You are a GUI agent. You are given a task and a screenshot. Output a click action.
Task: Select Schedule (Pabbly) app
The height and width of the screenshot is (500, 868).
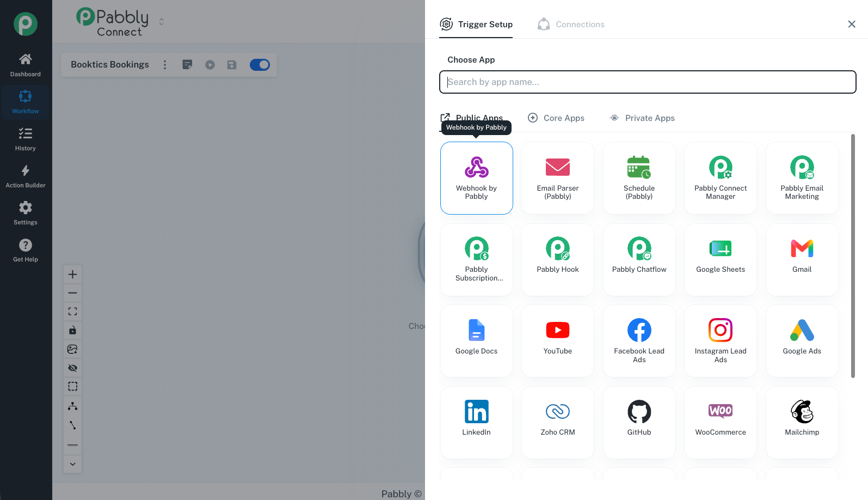pyautogui.click(x=639, y=178)
